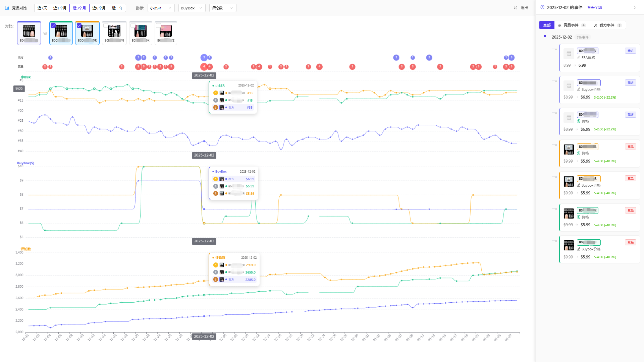Click the clock icon beside 2025-12-02 的事件
This screenshot has width=644, height=362.
click(542, 7)
